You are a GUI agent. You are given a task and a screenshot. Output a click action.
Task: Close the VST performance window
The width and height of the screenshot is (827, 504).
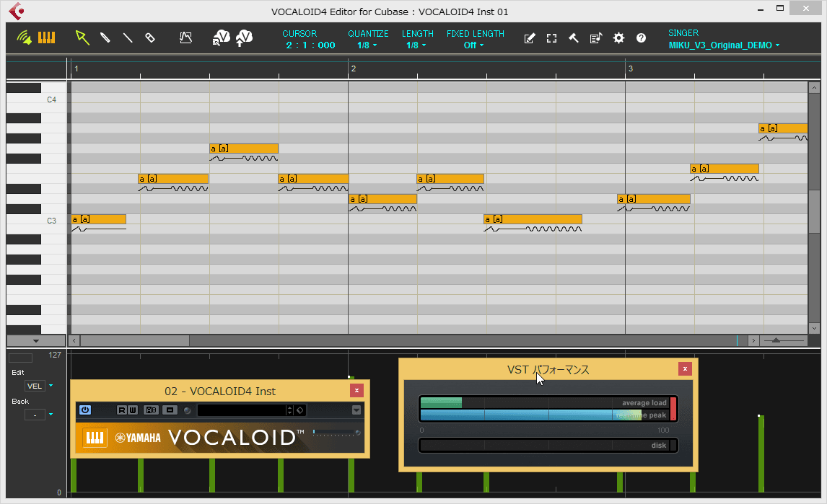click(685, 368)
